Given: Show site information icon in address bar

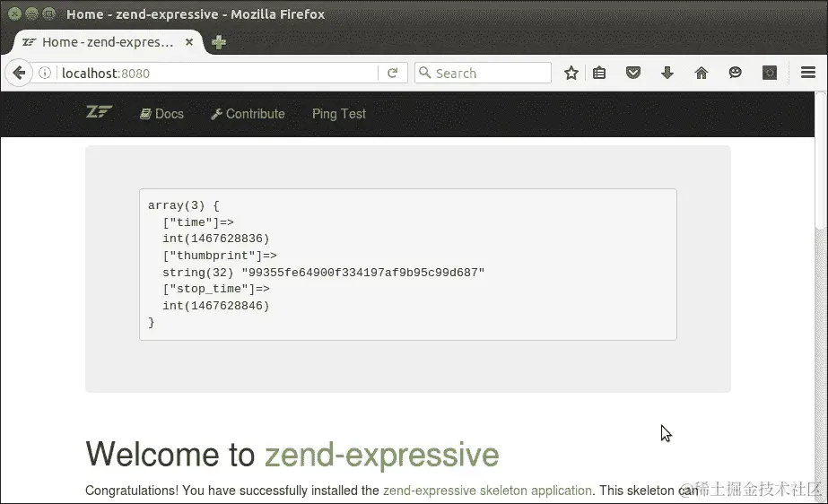Looking at the screenshot, I should 45,73.
